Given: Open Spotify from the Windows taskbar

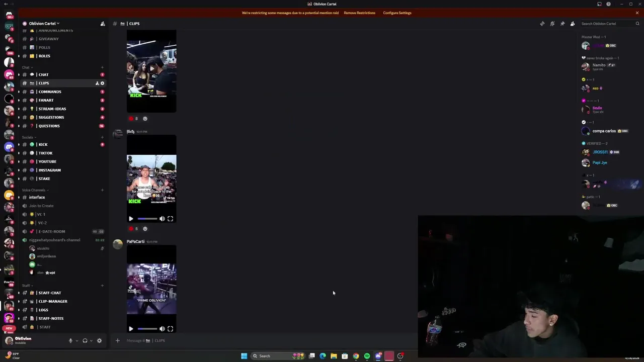Looking at the screenshot, I should [x=367, y=356].
